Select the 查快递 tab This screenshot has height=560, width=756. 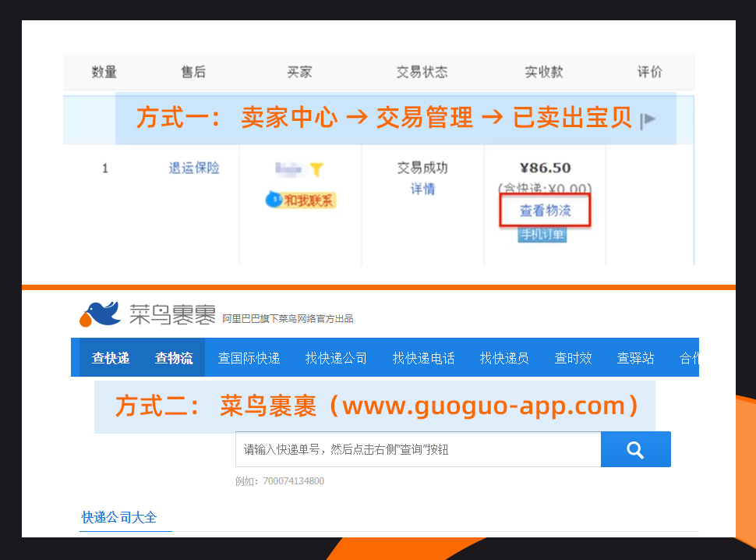pos(111,358)
